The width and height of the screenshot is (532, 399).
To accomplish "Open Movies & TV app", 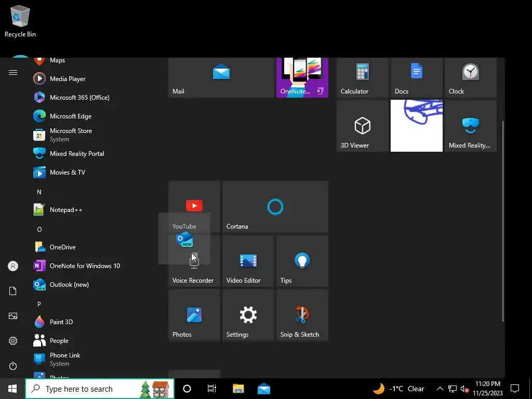I will (x=91, y=172).
